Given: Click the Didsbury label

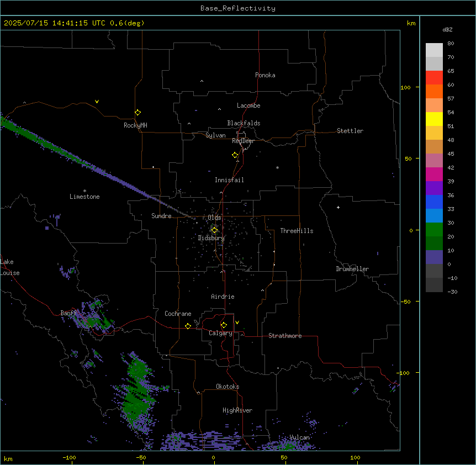Looking at the screenshot, I should tap(211, 238).
